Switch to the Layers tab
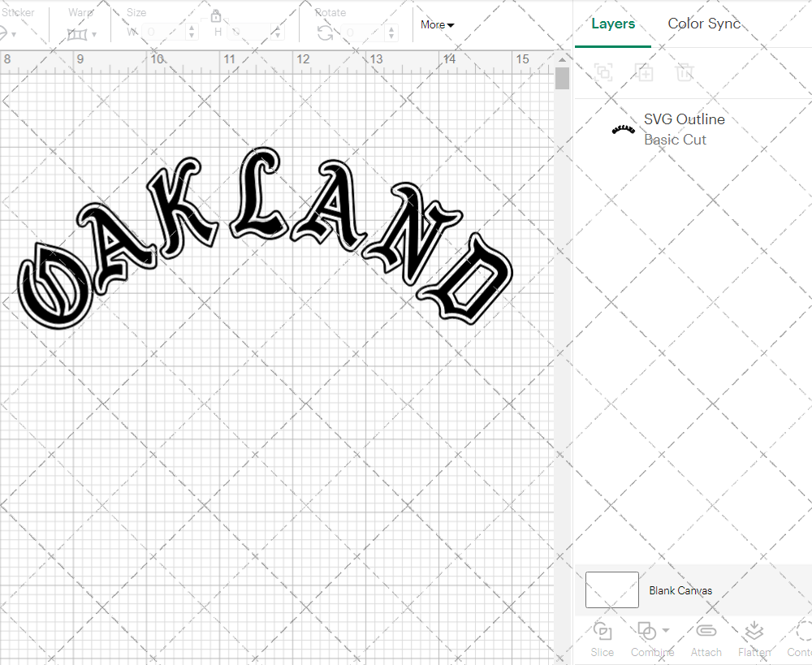 [613, 24]
